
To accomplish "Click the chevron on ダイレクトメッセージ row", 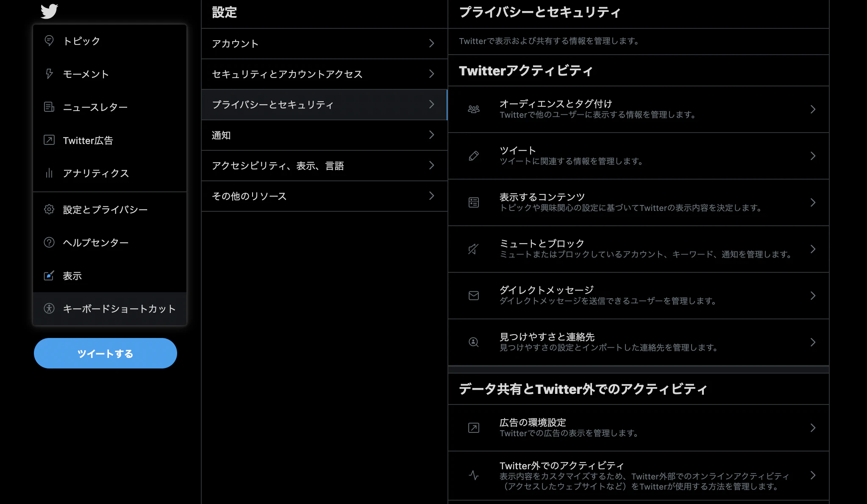I will coord(813,296).
